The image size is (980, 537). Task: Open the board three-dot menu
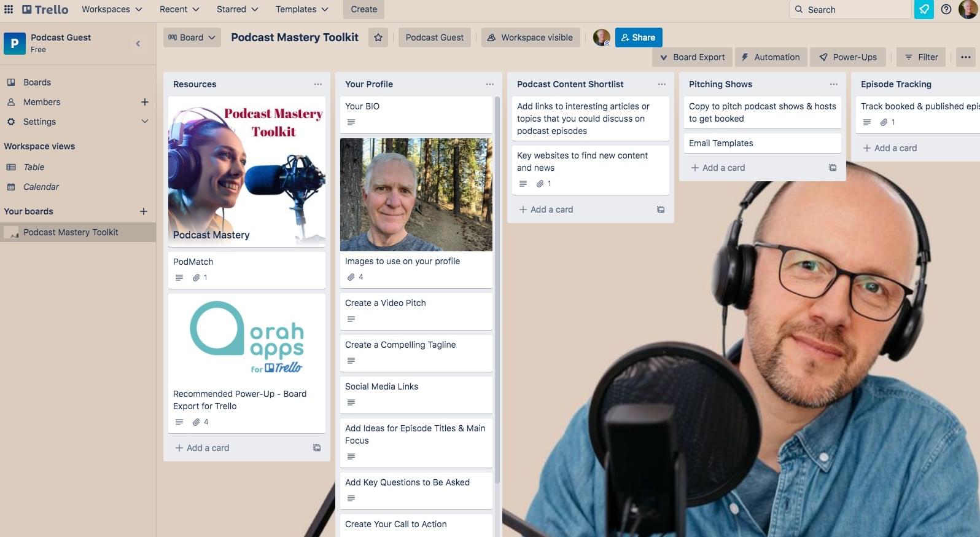(965, 57)
